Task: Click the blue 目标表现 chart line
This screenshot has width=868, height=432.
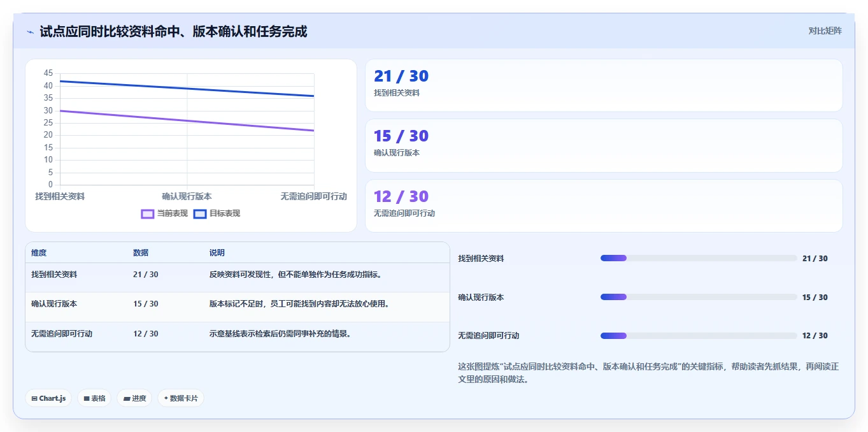Action: click(x=187, y=89)
